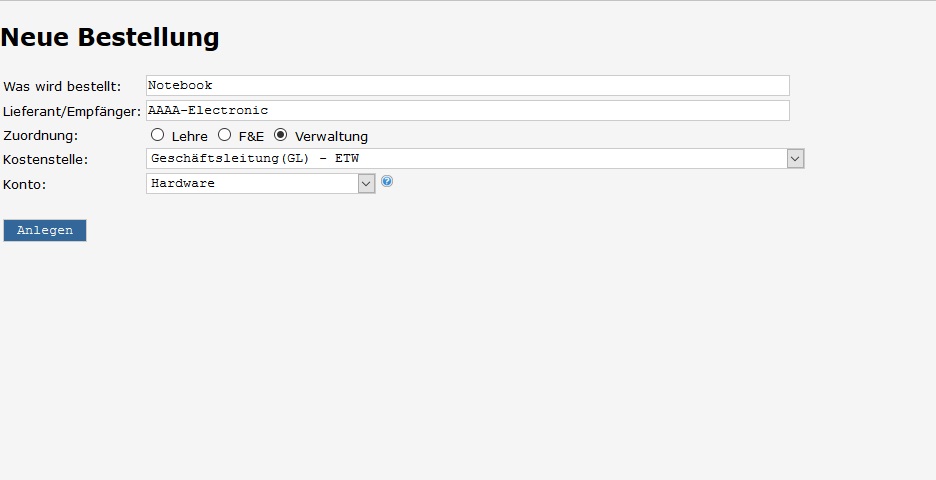
Task: Submit the order with Anlegen button
Action: [45, 230]
